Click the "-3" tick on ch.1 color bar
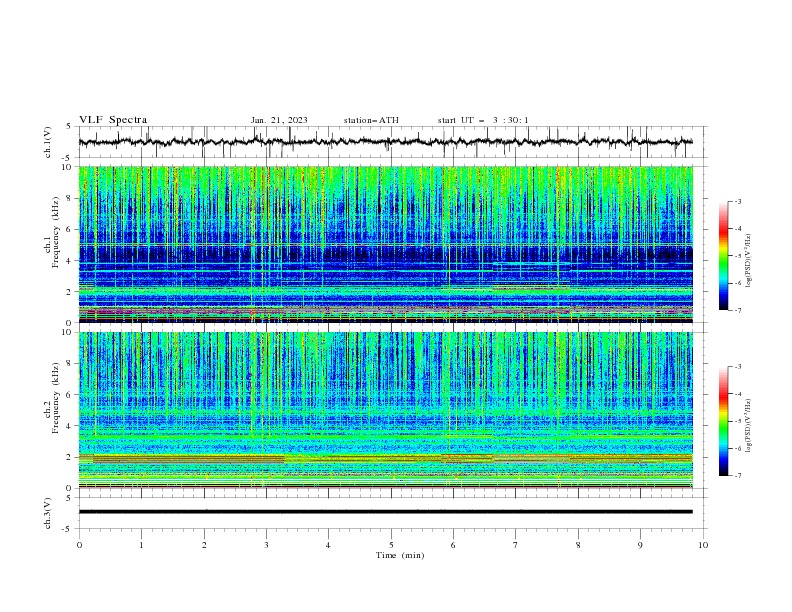The image size is (792, 612). click(x=737, y=201)
